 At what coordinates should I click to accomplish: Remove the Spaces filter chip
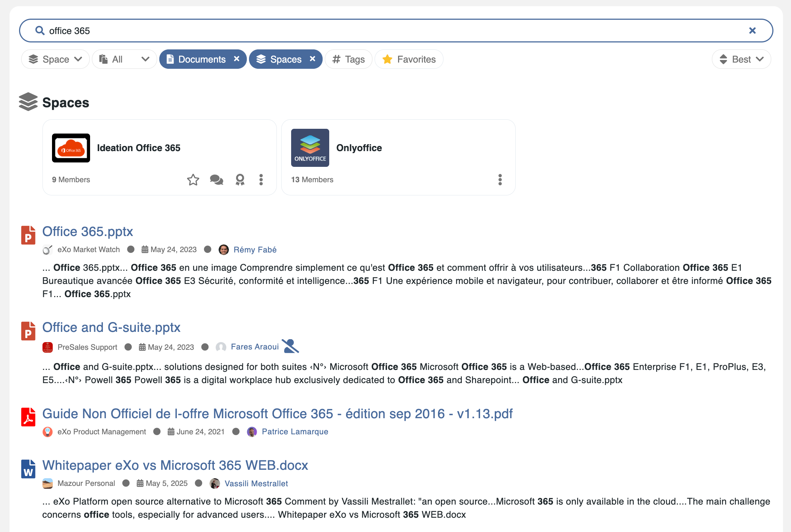point(312,59)
